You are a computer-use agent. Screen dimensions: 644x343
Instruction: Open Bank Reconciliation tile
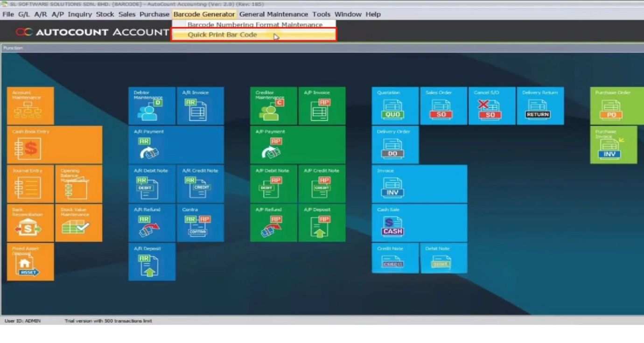point(30,223)
